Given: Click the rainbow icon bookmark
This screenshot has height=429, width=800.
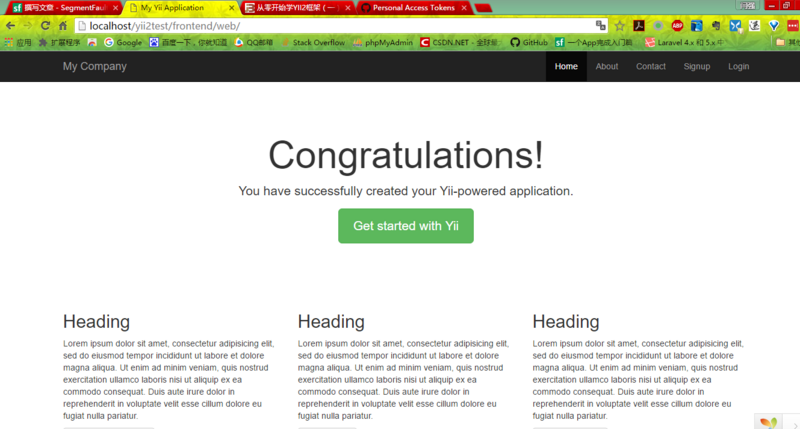Looking at the screenshot, I should tap(92, 42).
